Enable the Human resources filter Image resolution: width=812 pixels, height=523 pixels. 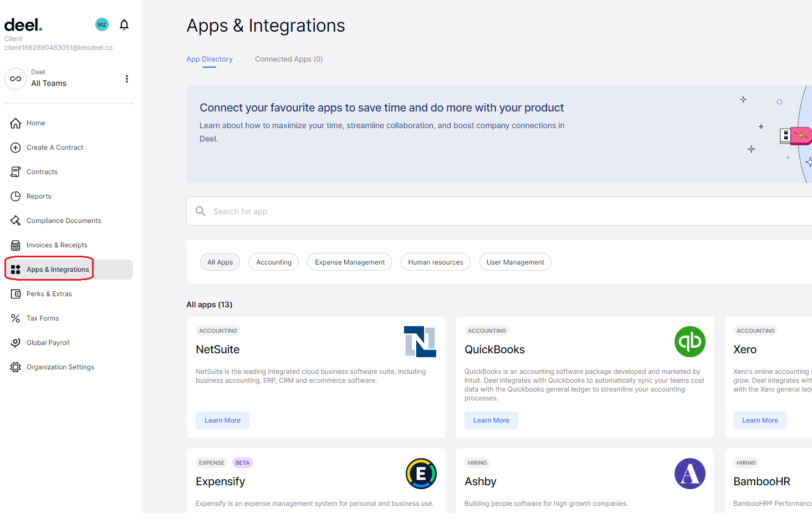436,262
